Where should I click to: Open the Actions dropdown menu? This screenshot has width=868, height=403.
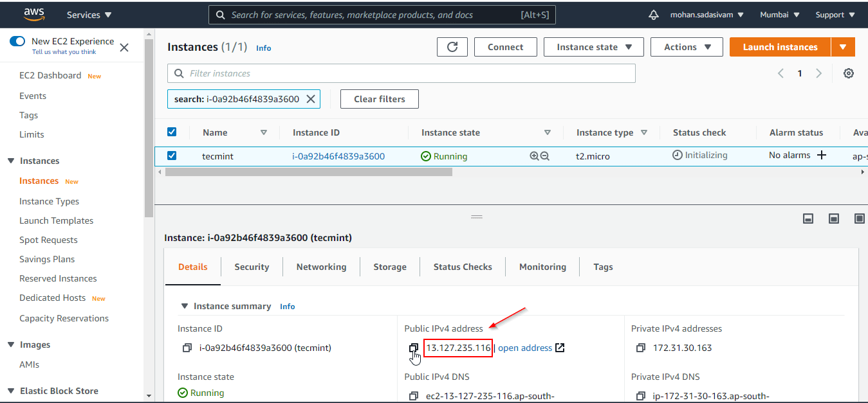click(688, 47)
